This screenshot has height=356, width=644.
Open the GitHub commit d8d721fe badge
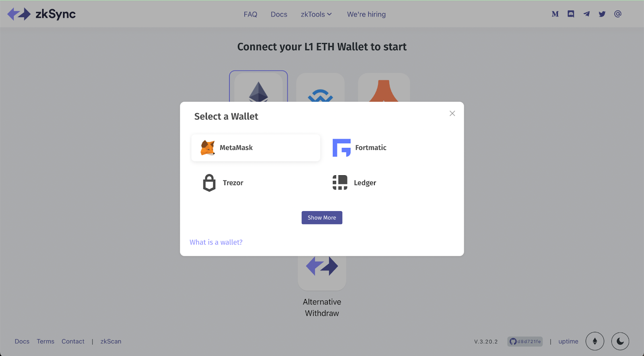click(525, 342)
